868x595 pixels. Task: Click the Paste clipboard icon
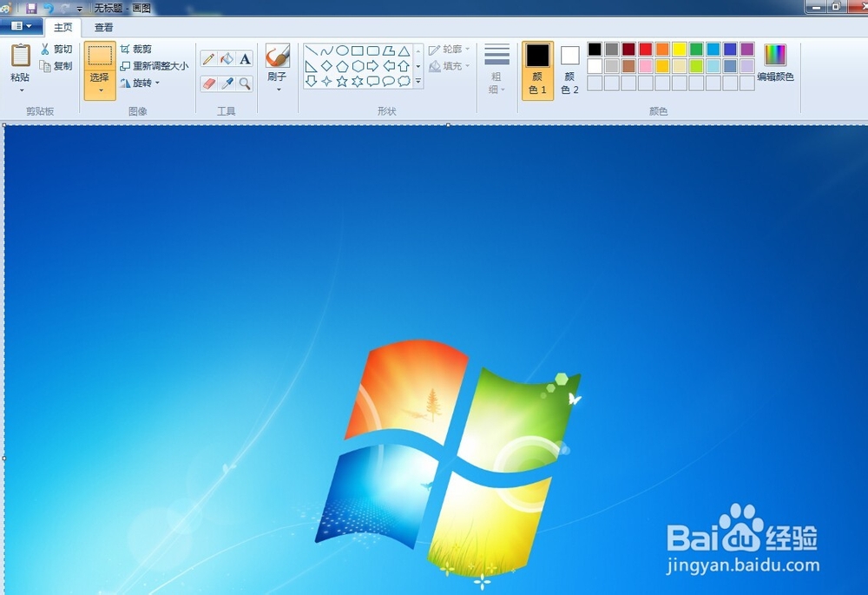21,56
